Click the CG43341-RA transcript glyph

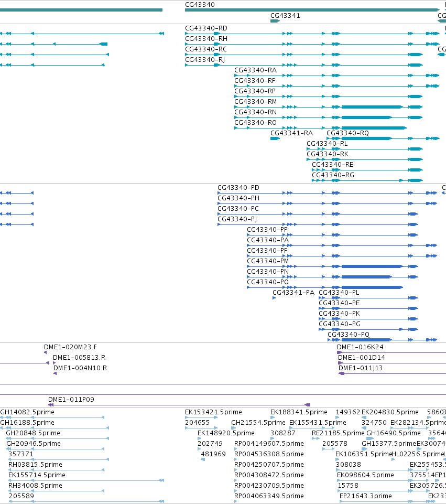click(x=275, y=138)
